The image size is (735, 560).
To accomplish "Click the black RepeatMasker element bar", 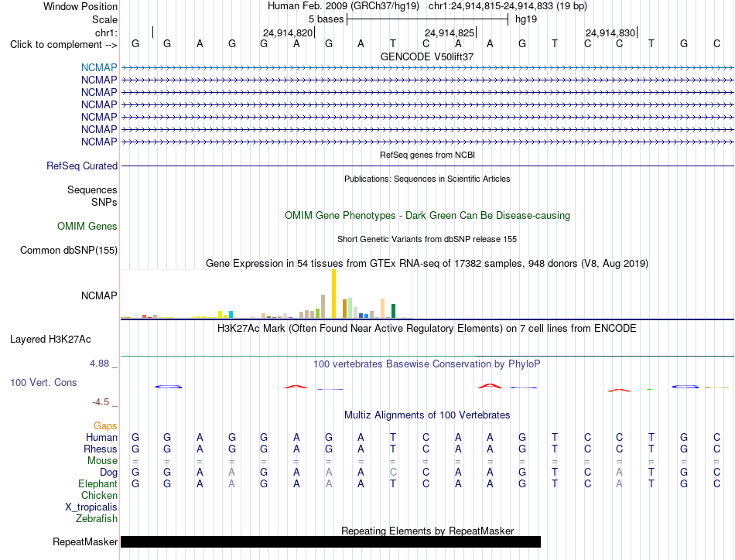I will pos(330,541).
